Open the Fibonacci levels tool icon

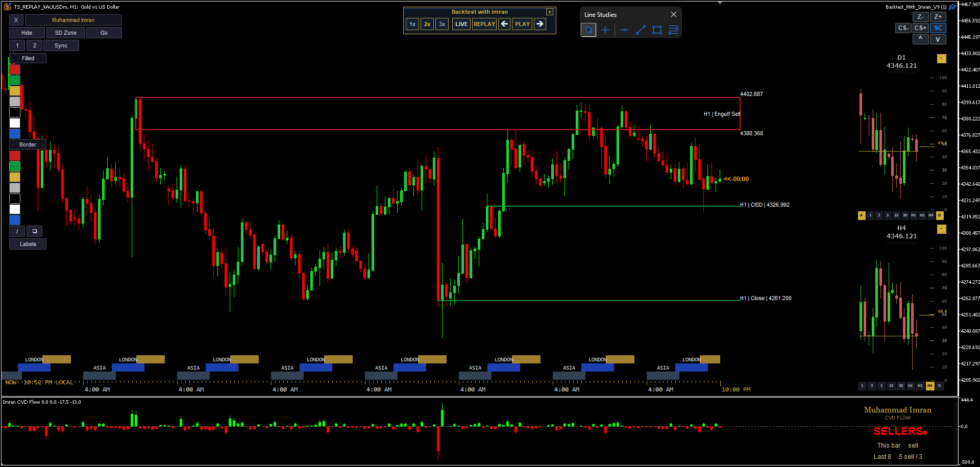(674, 30)
